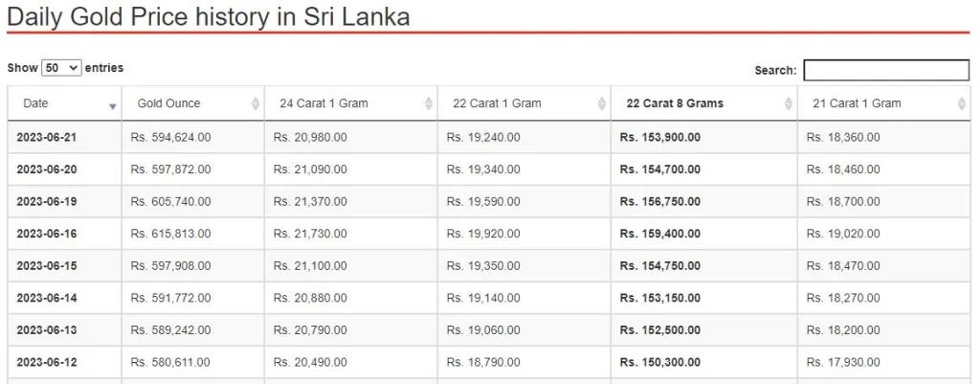Viewport: 980px width, 384px height.
Task: Click the 22 Carat 1 Gram sort icon
Action: coord(601,103)
